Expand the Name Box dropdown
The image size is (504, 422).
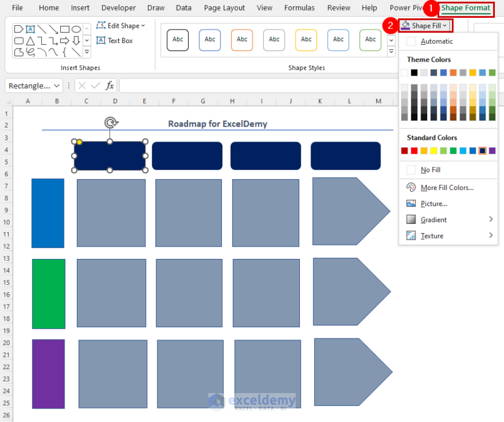coord(57,86)
